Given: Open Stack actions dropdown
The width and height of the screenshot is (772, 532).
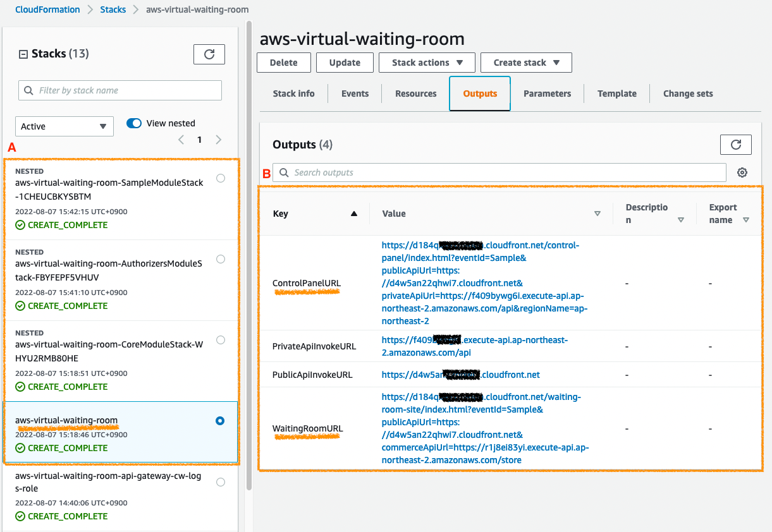Looking at the screenshot, I should [x=428, y=63].
